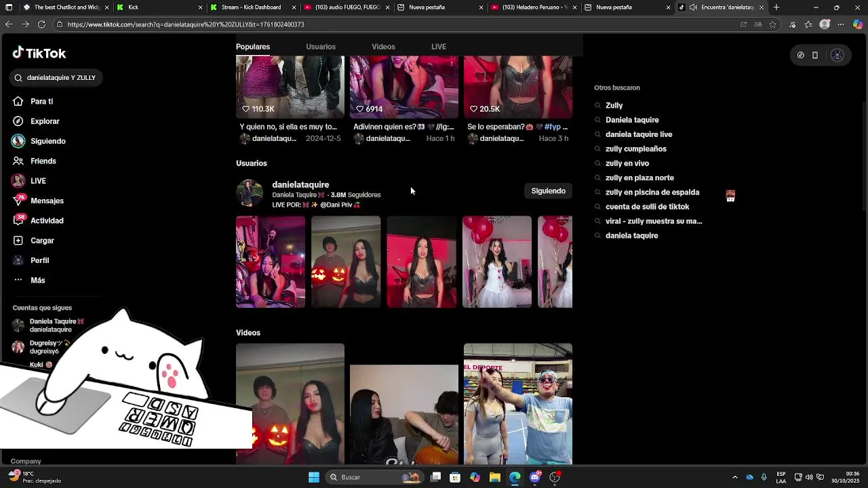868x488 pixels.
Task: Open video with 6914 likes
Action: point(404,87)
